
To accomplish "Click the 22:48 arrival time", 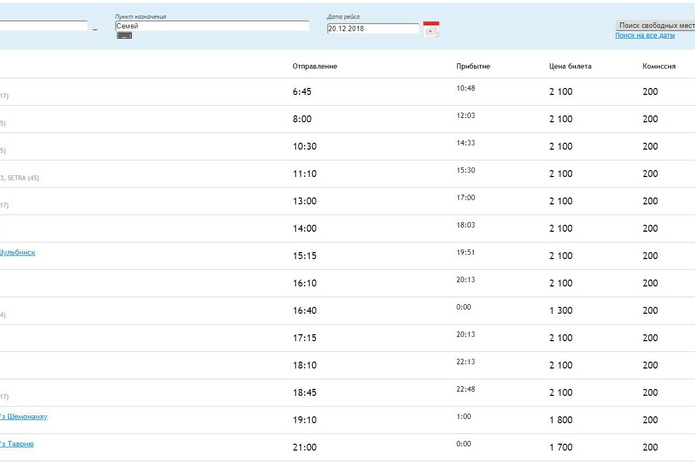I will (x=465, y=389).
